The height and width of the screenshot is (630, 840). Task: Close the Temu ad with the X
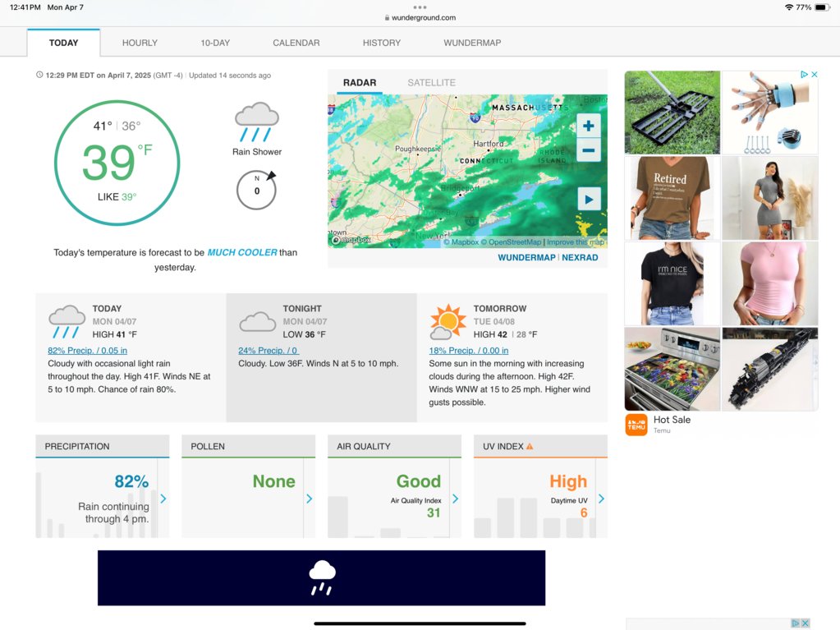click(815, 75)
